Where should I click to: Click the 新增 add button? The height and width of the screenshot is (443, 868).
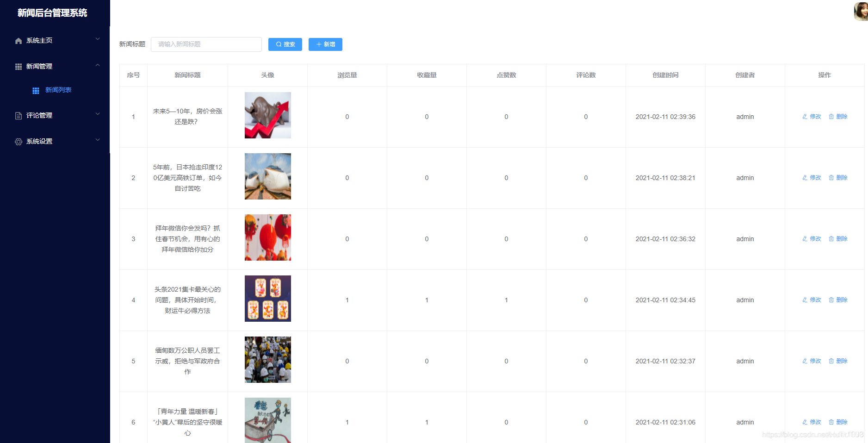(x=325, y=44)
